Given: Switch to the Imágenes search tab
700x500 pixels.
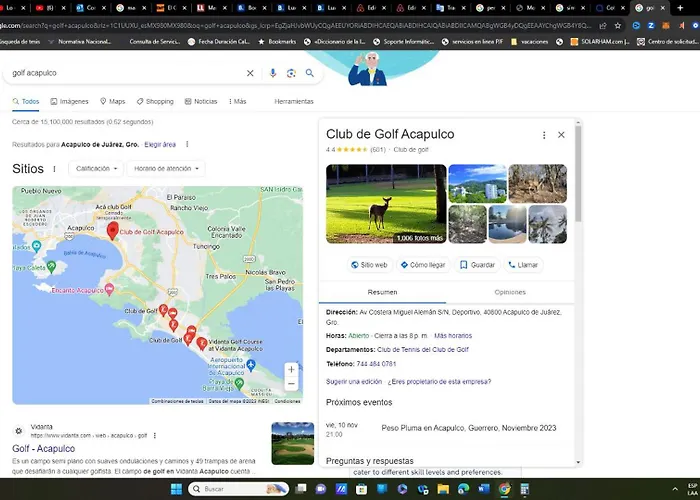Looking at the screenshot, I should click(x=68, y=101).
